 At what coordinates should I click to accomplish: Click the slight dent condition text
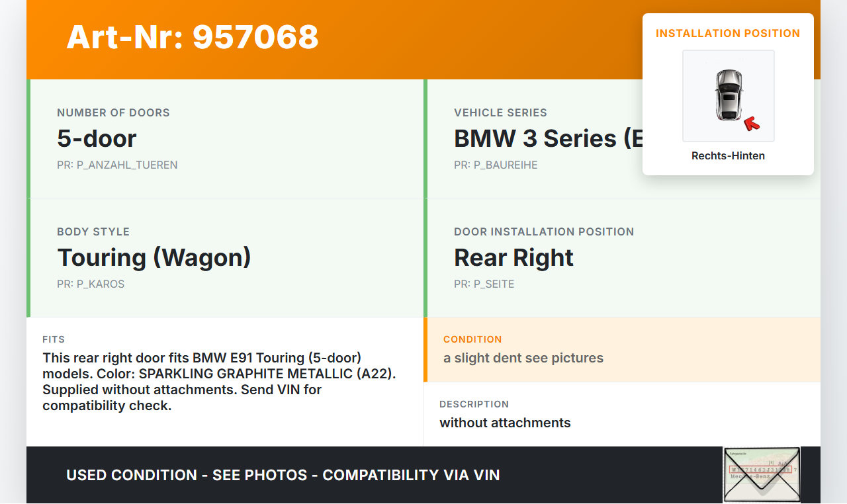tap(523, 358)
